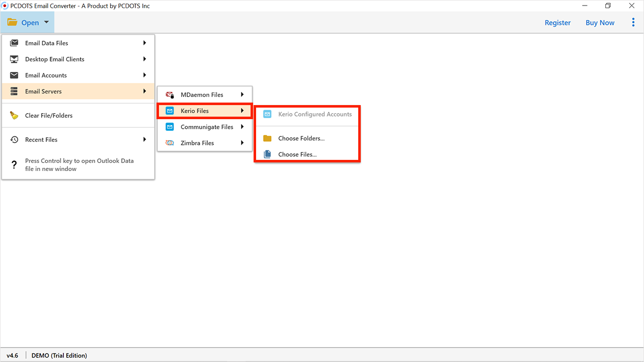Click the Recent Files clock icon
This screenshot has width=644, height=362.
pos(14,139)
